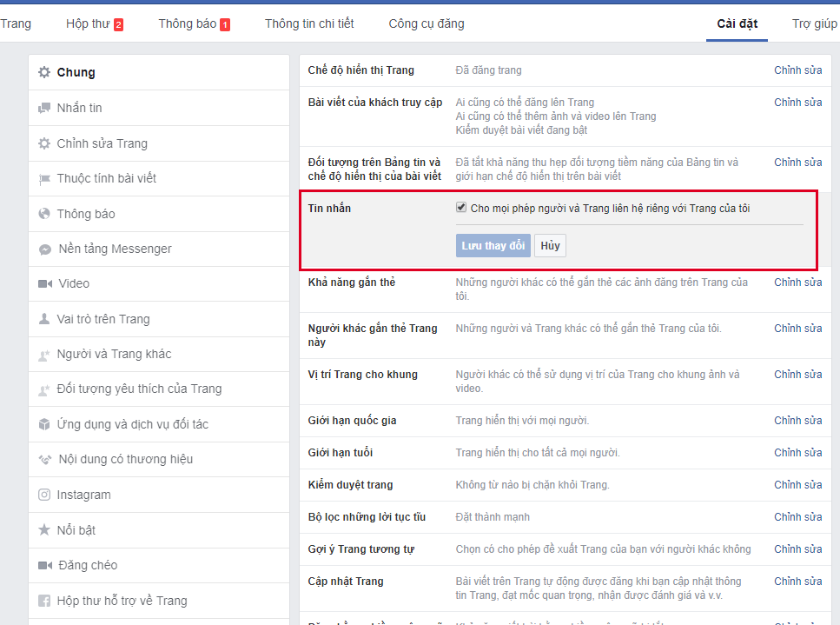Open Video settings section
This screenshot has height=625, width=840.
(x=159, y=283)
